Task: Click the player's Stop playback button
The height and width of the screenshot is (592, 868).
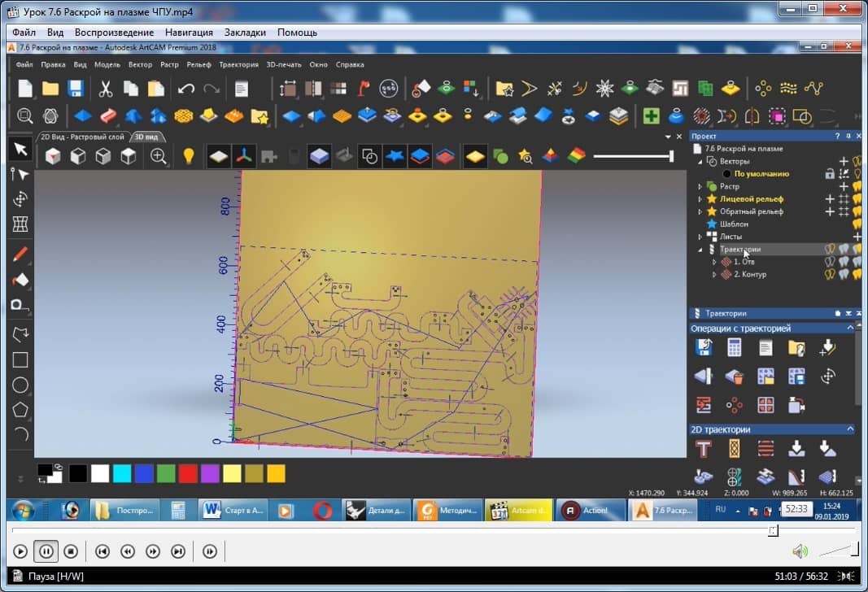Action: (71, 551)
